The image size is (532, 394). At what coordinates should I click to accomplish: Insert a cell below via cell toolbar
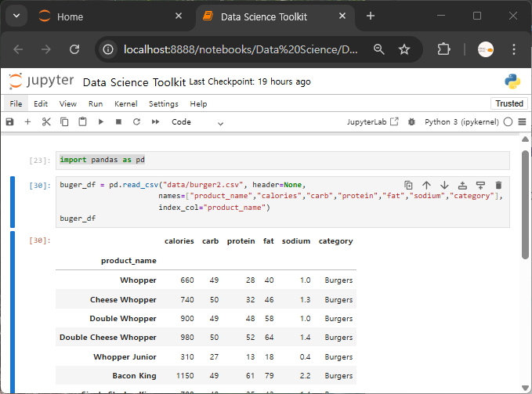480,185
